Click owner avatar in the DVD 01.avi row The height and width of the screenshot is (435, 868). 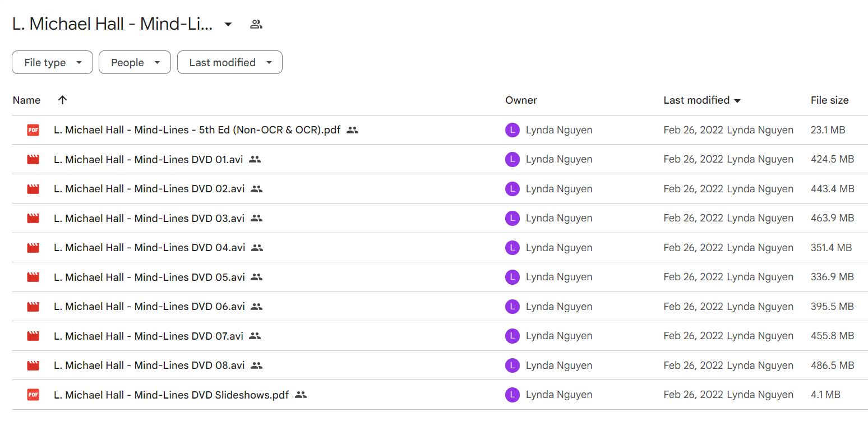513,159
